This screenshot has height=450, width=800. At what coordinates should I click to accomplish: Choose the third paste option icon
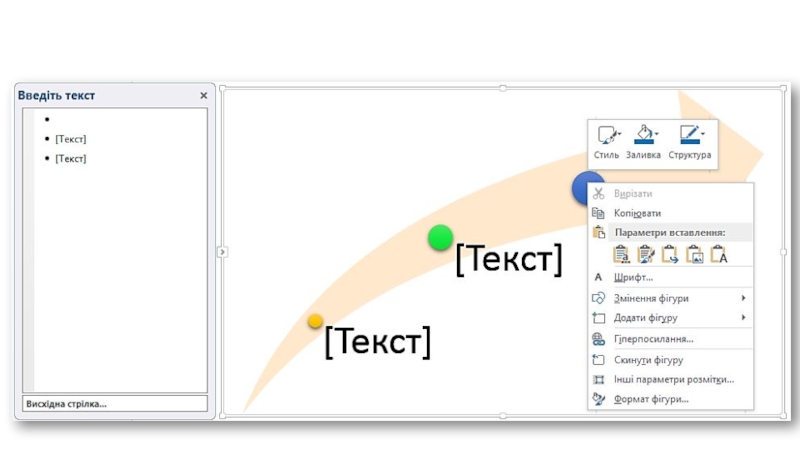pyautogui.click(x=670, y=255)
